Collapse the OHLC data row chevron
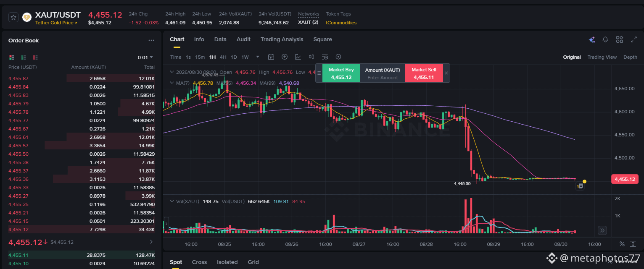This screenshot has height=269, width=644. pos(172,72)
